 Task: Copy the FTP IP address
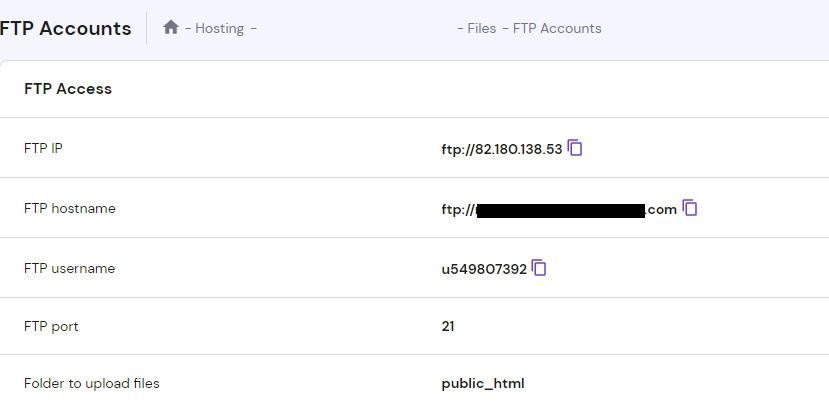pyautogui.click(x=575, y=148)
